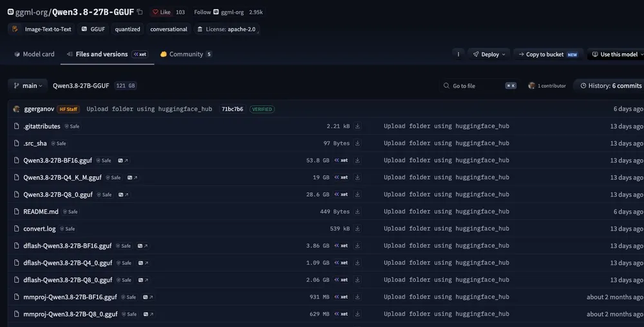Download the .gitattributes file
Screen dimensions: 644x327
coord(357,126)
